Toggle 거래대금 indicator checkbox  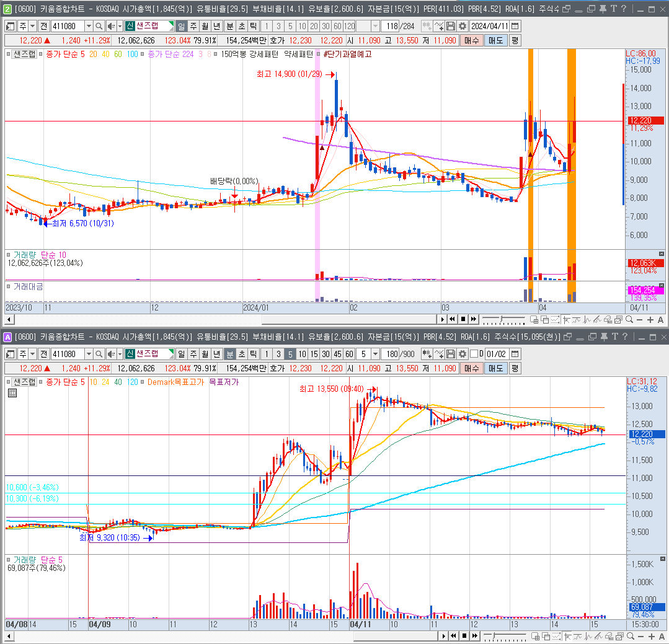(x=8, y=286)
